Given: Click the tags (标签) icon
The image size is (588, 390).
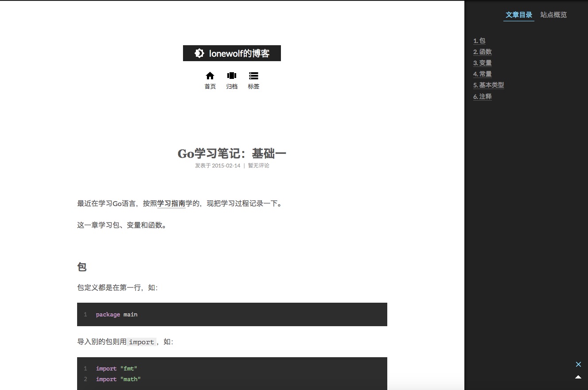Looking at the screenshot, I should pyautogui.click(x=253, y=75).
